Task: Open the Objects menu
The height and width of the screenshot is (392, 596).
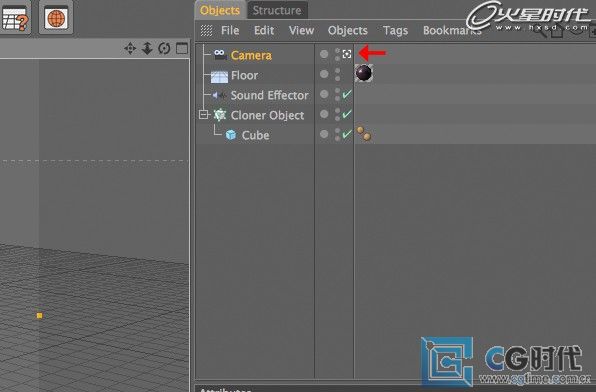Action: 347,30
